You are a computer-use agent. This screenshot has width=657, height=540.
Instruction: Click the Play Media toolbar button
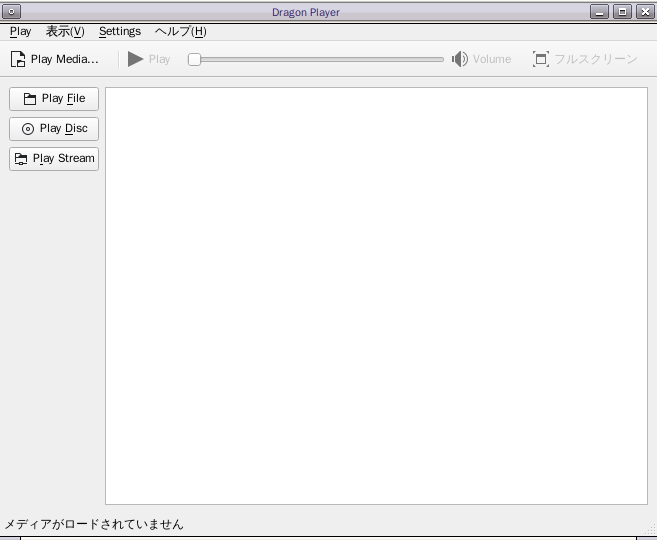tap(54, 59)
